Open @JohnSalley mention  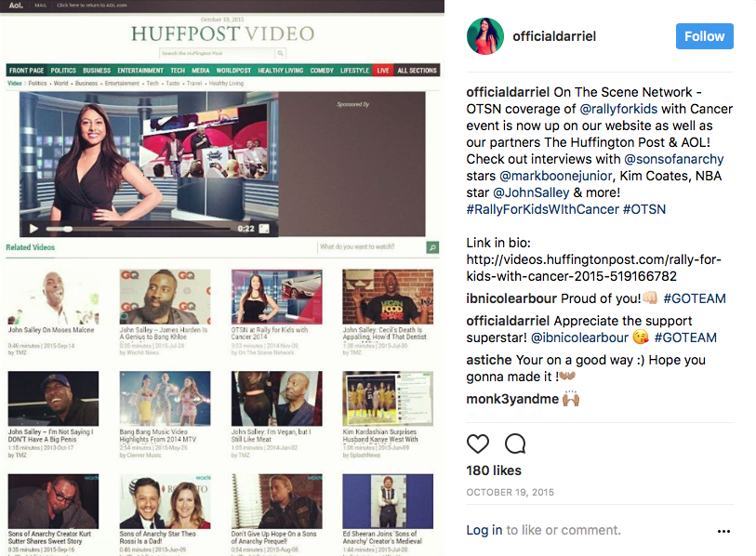point(531,192)
